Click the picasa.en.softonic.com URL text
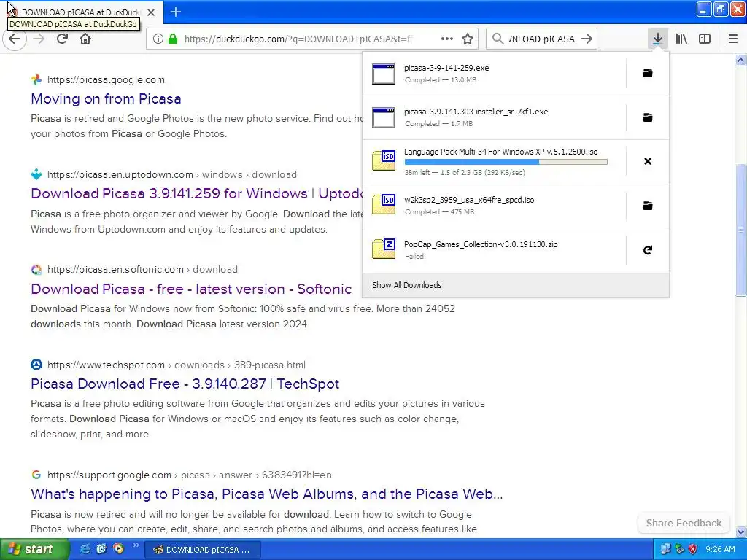Image resolution: width=747 pixels, height=560 pixels. pyautogui.click(x=115, y=270)
